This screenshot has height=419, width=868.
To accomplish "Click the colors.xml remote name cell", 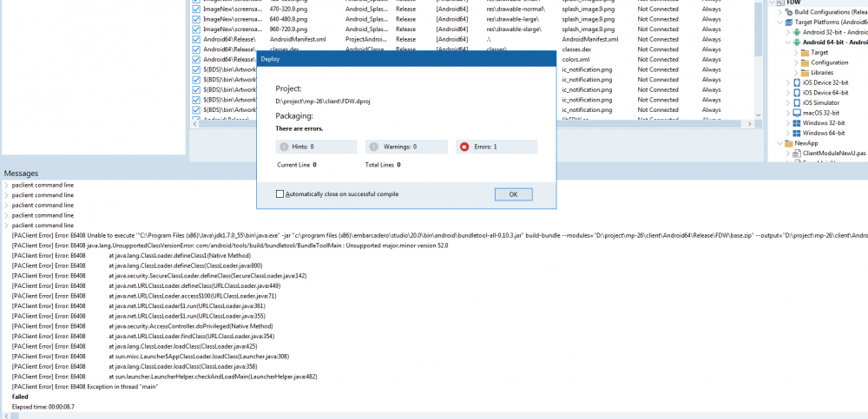I will click(x=575, y=59).
